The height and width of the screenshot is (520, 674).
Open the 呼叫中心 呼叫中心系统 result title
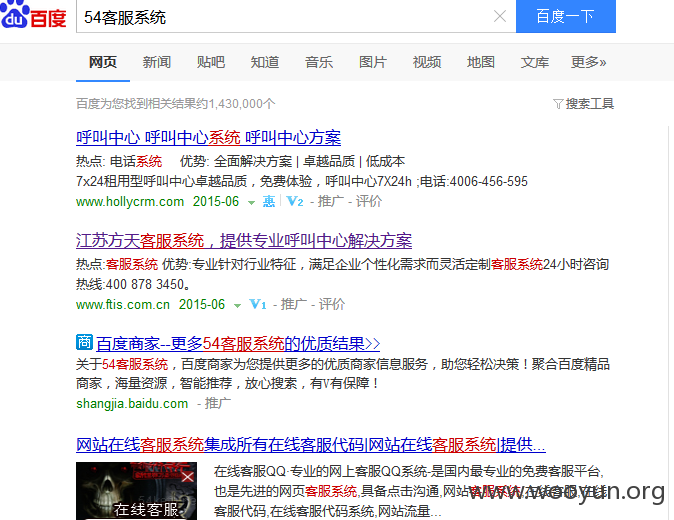tap(208, 138)
